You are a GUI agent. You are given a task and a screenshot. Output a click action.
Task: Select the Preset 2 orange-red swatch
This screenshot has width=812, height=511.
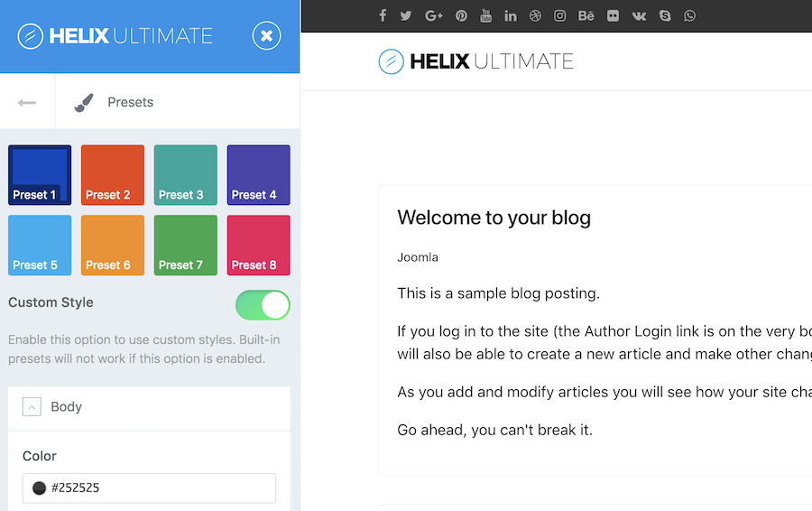pyautogui.click(x=113, y=175)
